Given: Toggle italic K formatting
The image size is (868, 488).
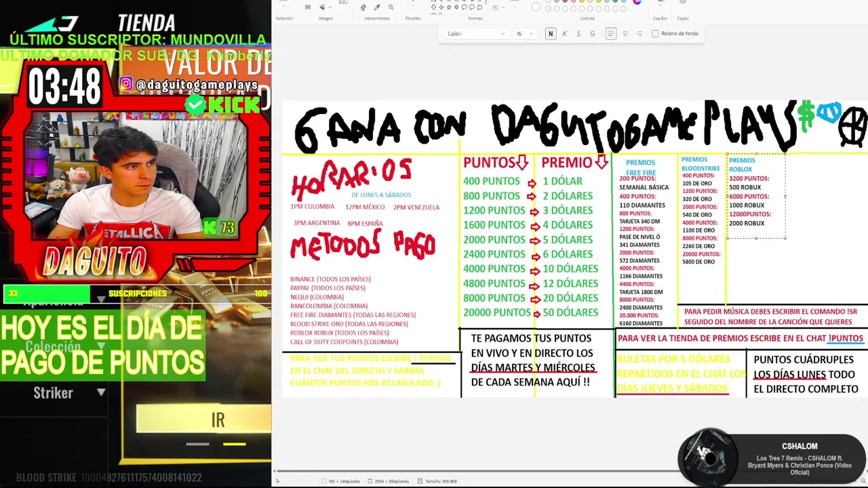Looking at the screenshot, I should point(564,34).
